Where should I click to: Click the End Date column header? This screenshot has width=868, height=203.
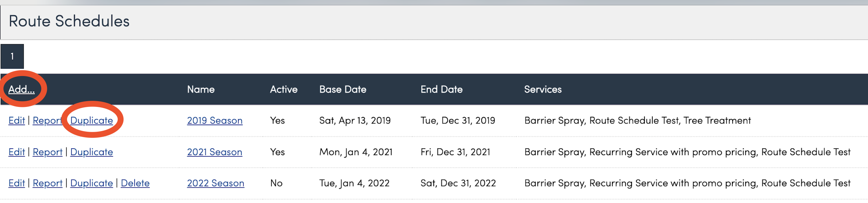[441, 89]
